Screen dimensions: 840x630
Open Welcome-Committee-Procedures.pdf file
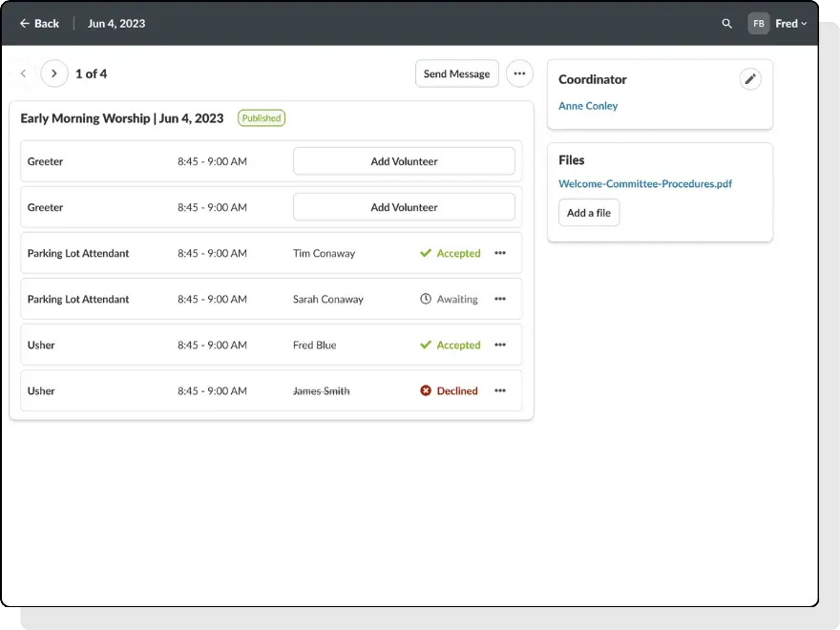tap(645, 183)
